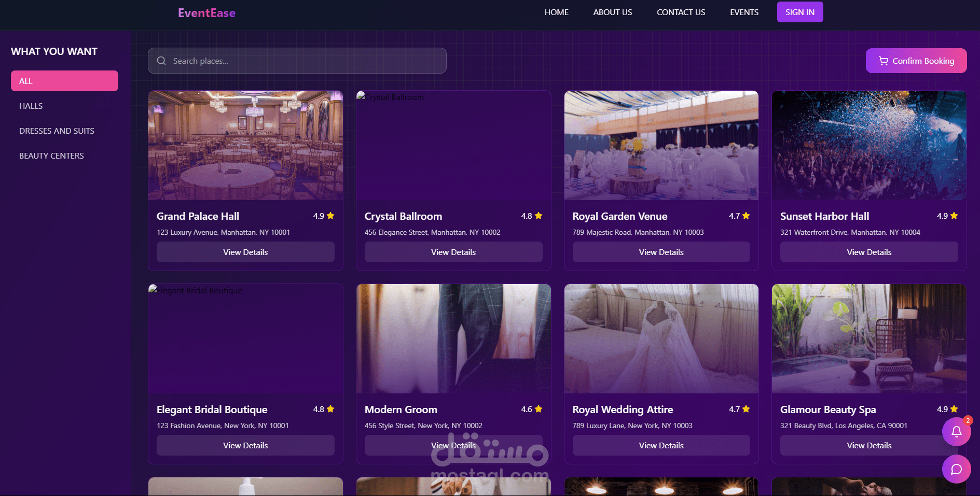Open the CONTACT US page
The height and width of the screenshot is (496, 980).
point(681,12)
